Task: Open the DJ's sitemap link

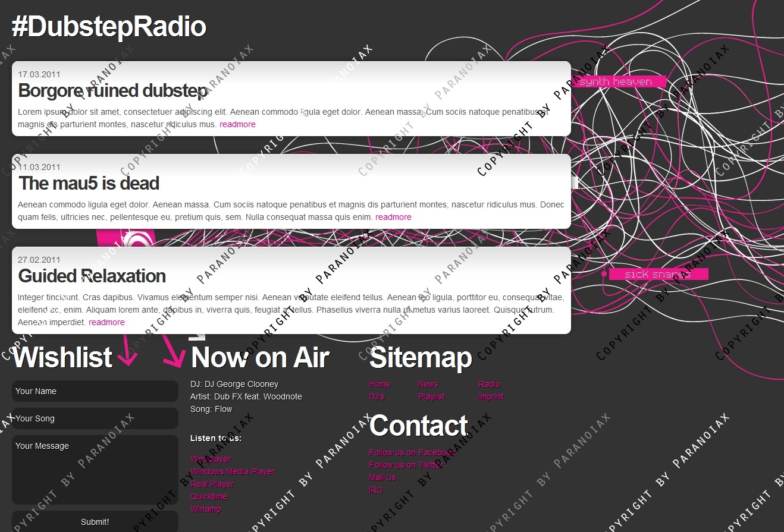Action: tap(377, 397)
